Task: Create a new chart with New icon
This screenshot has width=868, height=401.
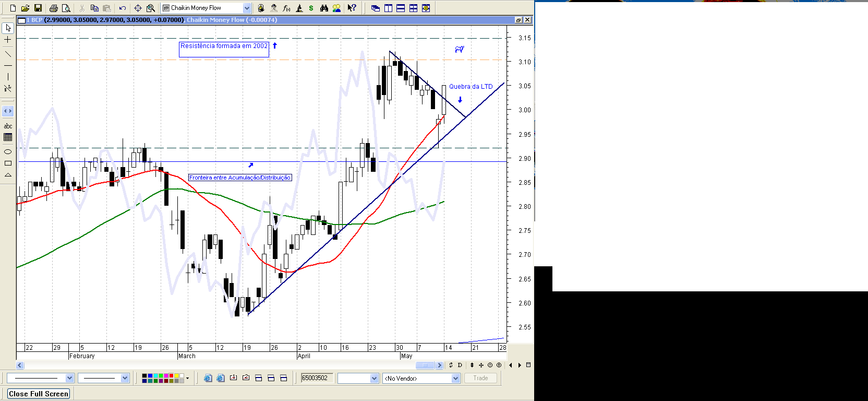Action: (x=13, y=8)
